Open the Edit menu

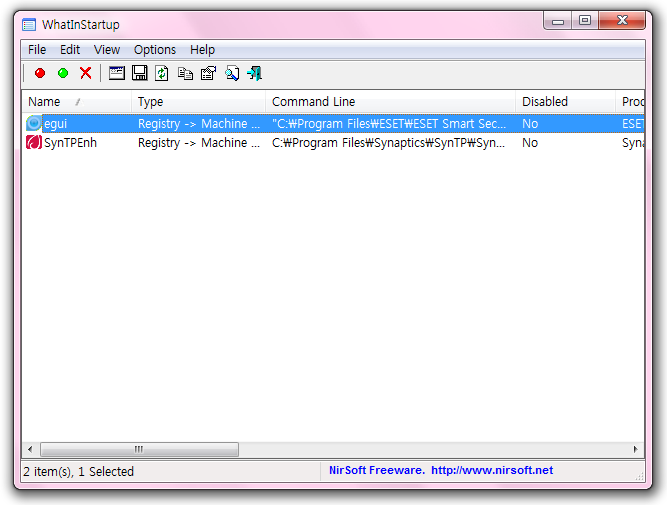[x=70, y=50]
